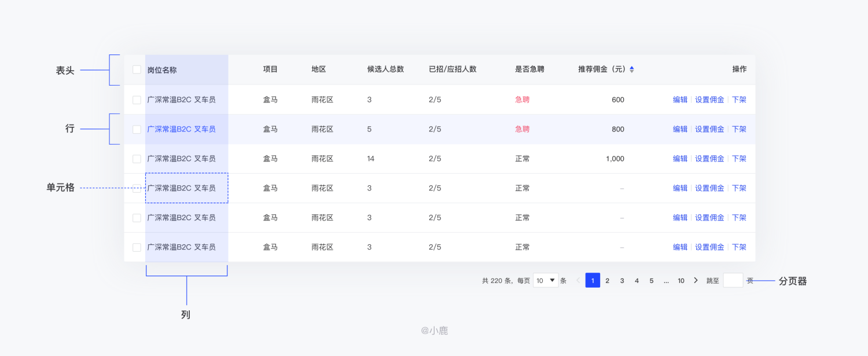Viewport: 868px width, 356px height.
Task: Click the 共 220 条 total count text
Action: pyautogui.click(x=496, y=281)
